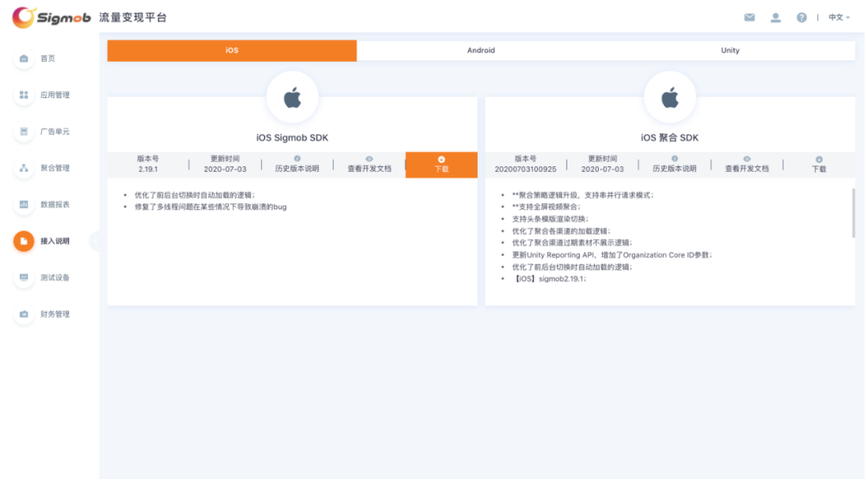The image size is (868, 479).
Task: Open 测试设备 icon in sidebar
Action: click(24, 277)
